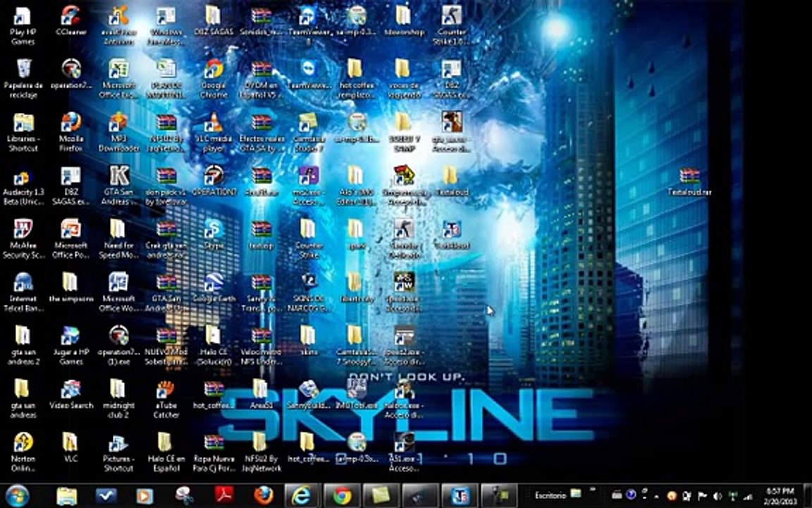This screenshot has height=508, width=812.
Task: Open the CCleaner desktop shortcut
Action: pyautogui.click(x=71, y=20)
